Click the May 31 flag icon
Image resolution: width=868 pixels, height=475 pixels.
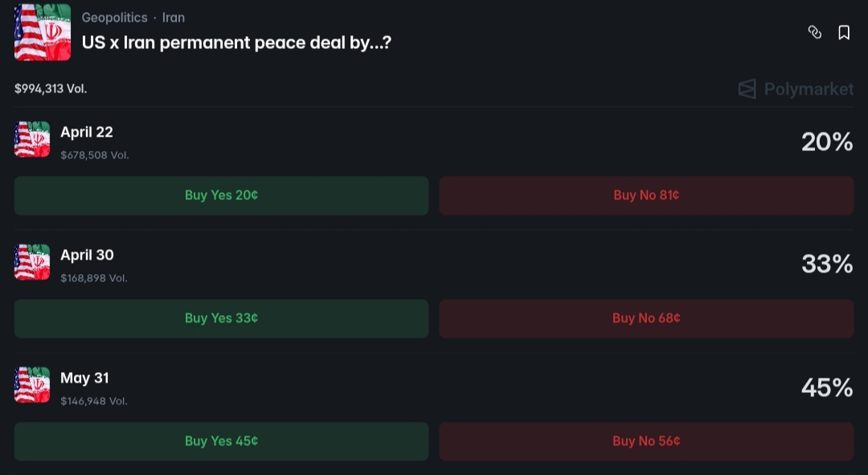[x=32, y=385]
